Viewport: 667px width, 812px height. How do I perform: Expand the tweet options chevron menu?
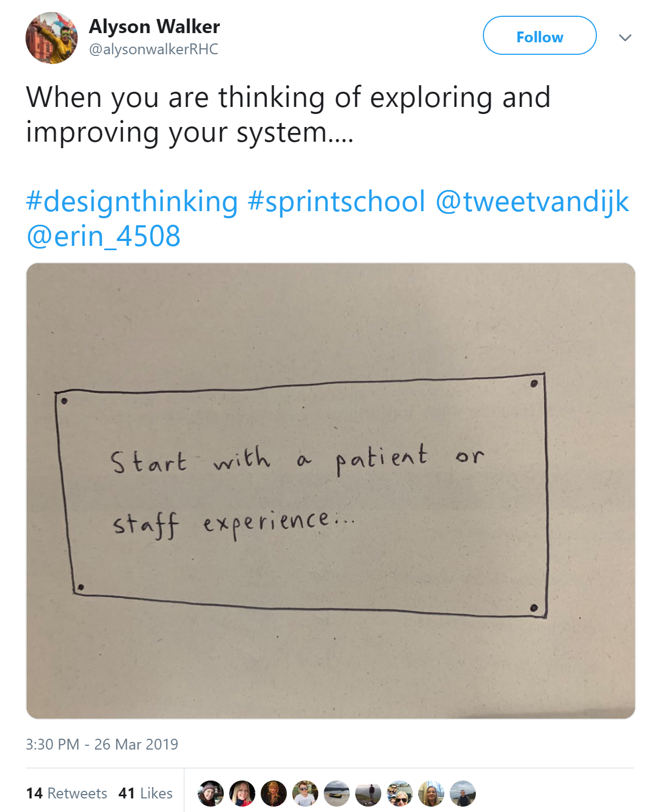(x=625, y=37)
